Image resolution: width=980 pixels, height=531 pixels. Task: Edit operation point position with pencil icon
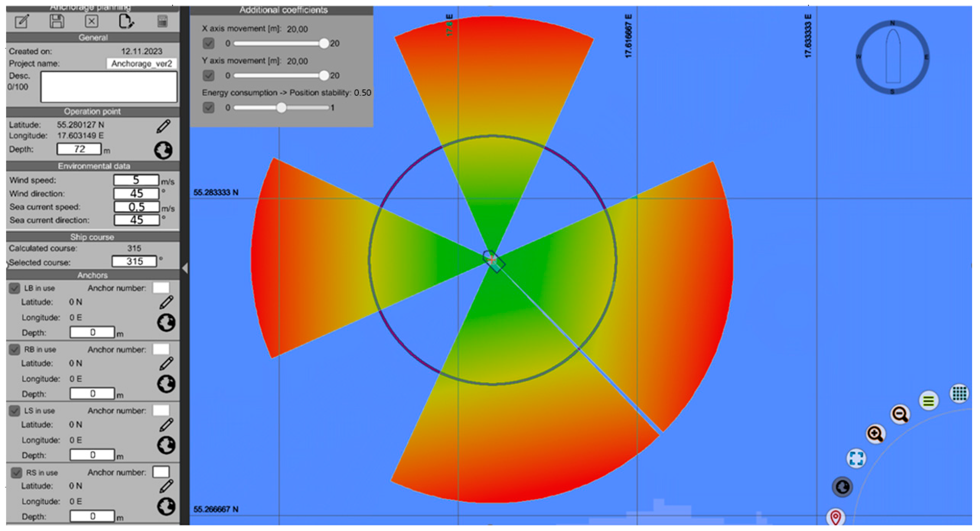click(x=163, y=127)
